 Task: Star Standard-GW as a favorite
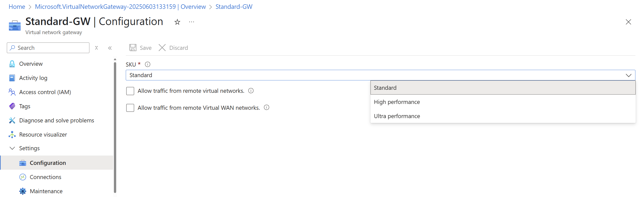pos(177,22)
